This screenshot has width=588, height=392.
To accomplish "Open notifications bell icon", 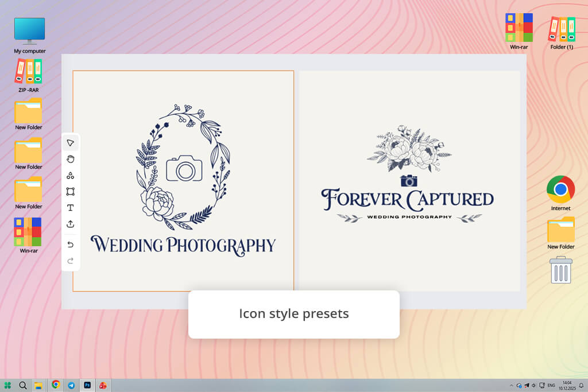I will [581, 386].
